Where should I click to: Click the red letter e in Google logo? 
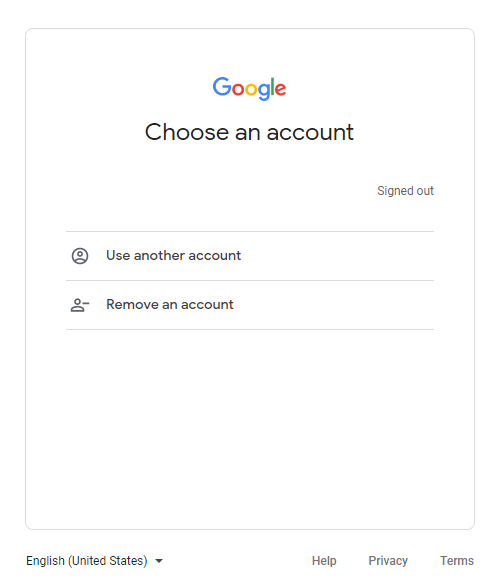point(281,89)
